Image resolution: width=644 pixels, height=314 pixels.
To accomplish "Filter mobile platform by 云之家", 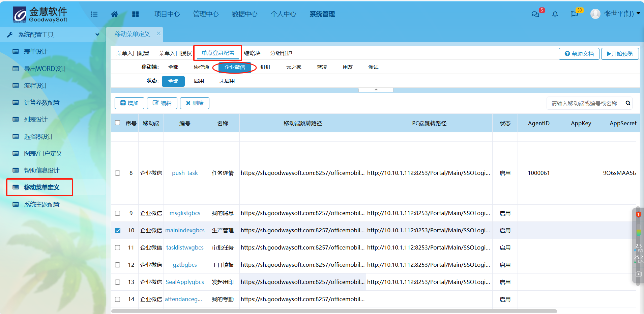I will [294, 67].
